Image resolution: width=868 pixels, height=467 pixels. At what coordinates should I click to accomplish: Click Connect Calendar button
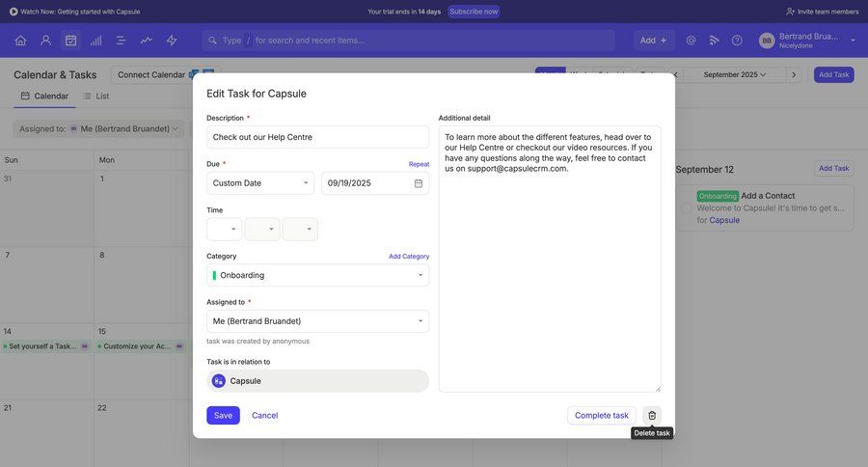tap(165, 75)
